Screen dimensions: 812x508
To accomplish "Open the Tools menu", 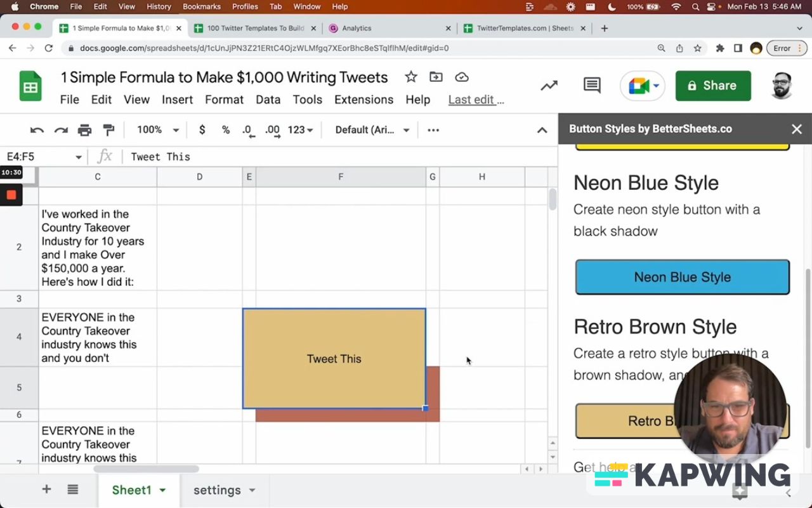I will click(308, 100).
